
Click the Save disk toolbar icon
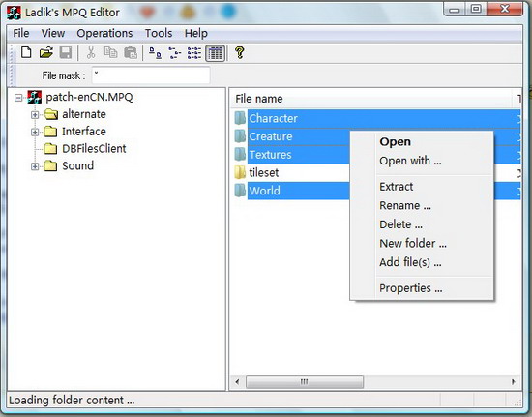(66, 53)
